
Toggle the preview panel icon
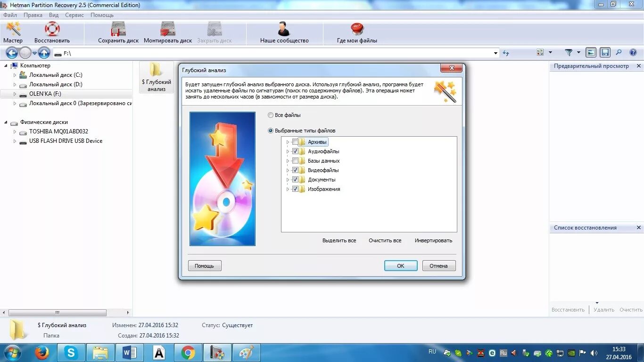click(591, 53)
